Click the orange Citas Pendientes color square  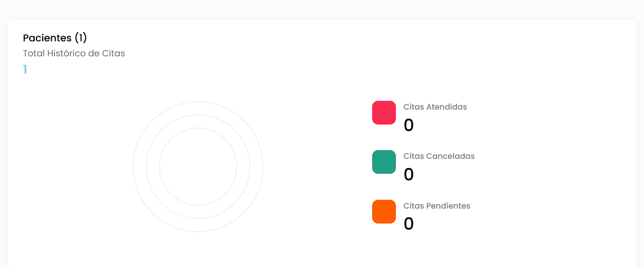[x=384, y=212]
